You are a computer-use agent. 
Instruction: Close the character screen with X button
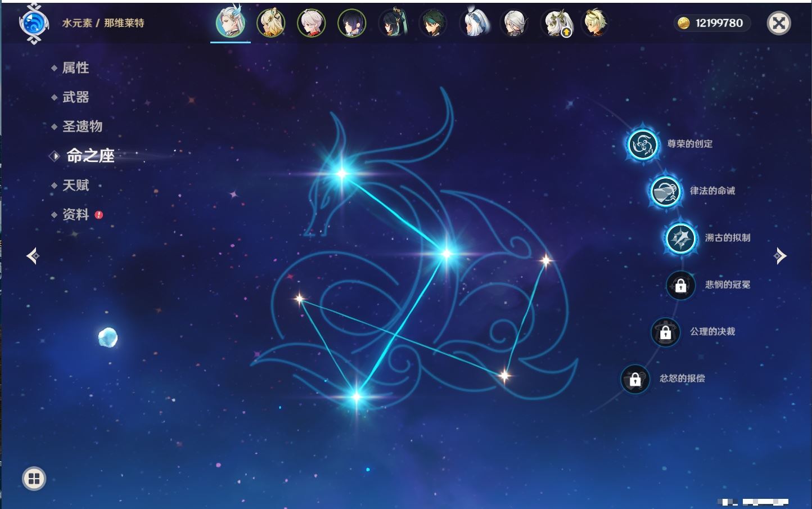pyautogui.click(x=779, y=23)
